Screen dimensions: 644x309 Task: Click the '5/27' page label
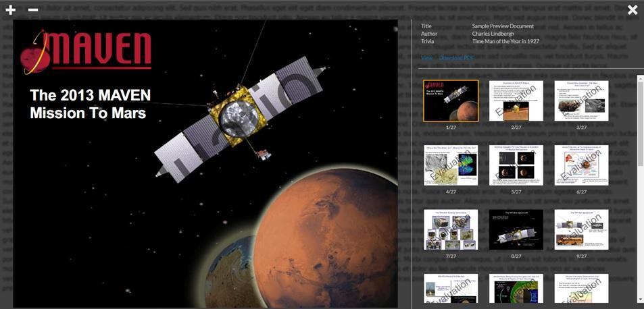516,192
